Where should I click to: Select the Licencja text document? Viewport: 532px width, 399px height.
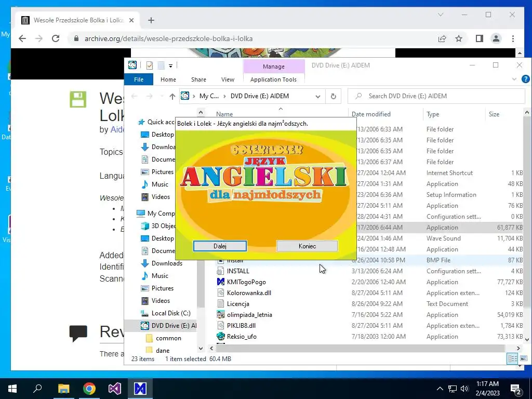point(238,303)
